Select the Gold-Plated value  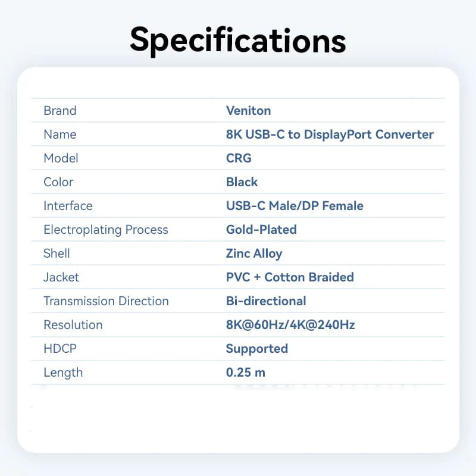[261, 230]
